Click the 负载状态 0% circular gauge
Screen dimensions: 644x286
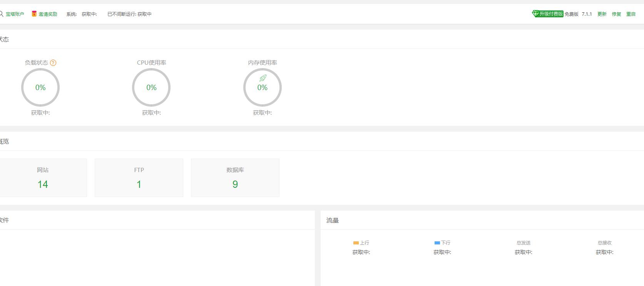tap(40, 87)
